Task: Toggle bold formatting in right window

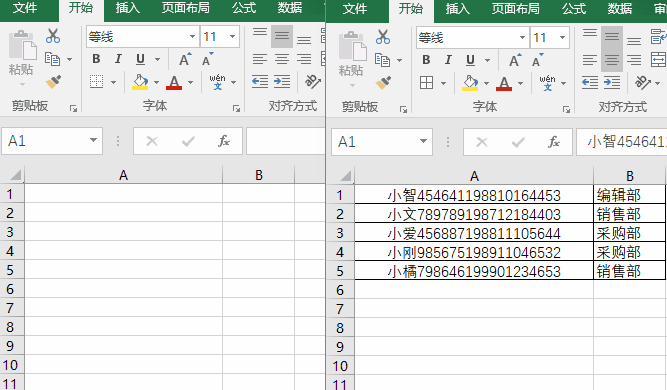Action: click(426, 60)
